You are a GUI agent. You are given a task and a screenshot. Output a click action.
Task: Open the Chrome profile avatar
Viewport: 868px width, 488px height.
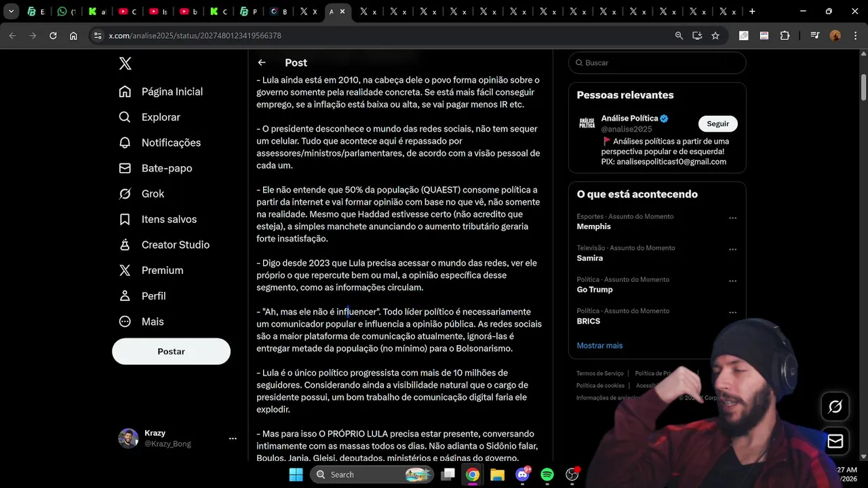point(835,35)
